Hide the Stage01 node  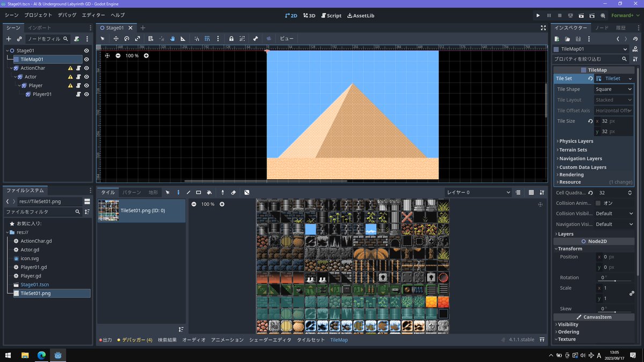pyautogui.click(x=86, y=50)
